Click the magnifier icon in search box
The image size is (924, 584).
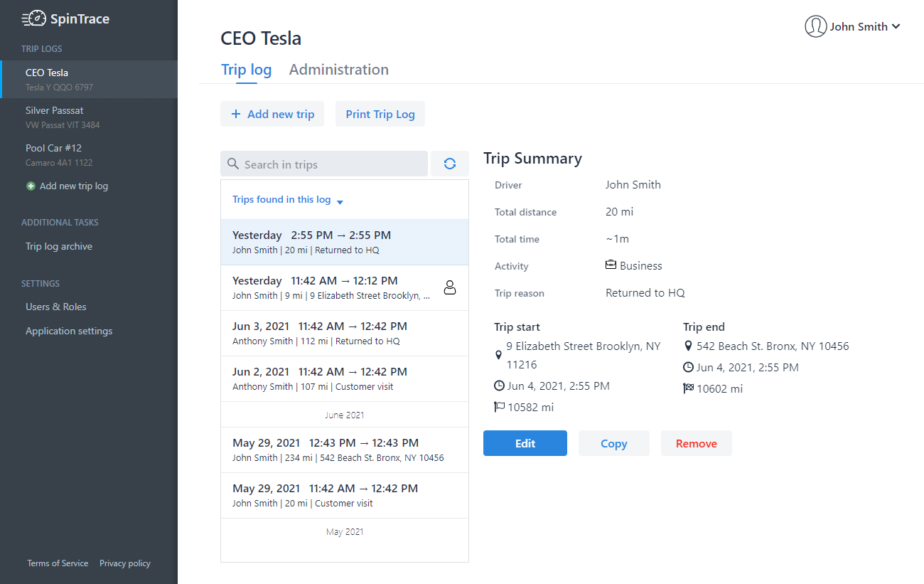pyautogui.click(x=232, y=164)
